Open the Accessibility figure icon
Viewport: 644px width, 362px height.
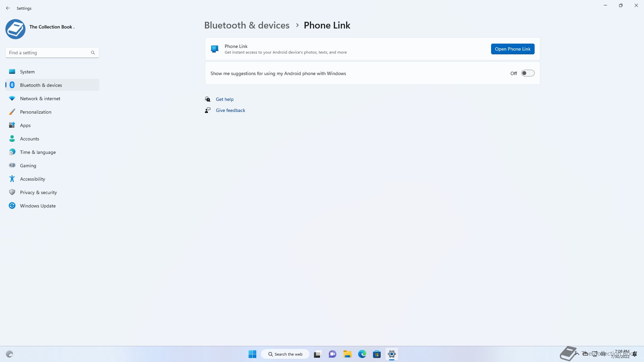tap(12, 179)
